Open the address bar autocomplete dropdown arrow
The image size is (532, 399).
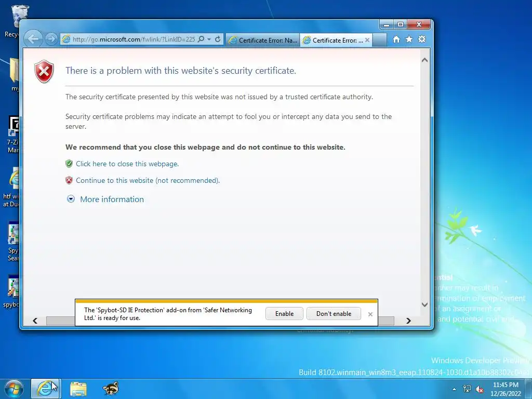pyautogui.click(x=209, y=39)
